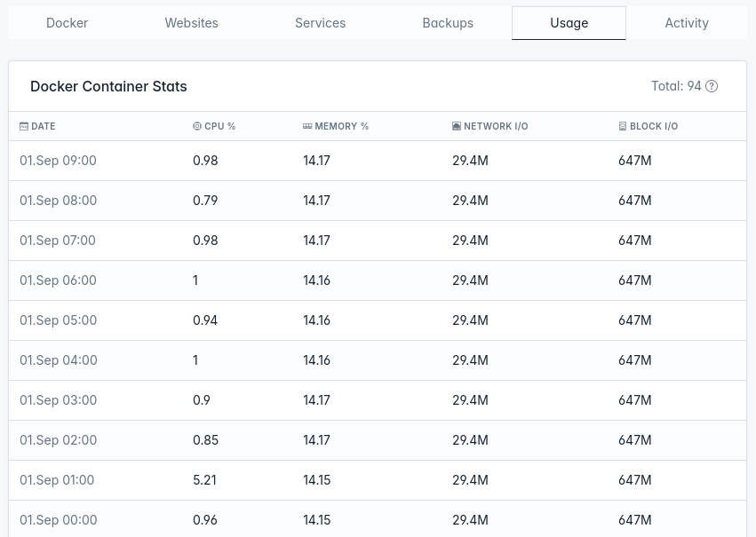Click the MEMORY % column header label
Screen dimensions: 756x537
(341, 126)
